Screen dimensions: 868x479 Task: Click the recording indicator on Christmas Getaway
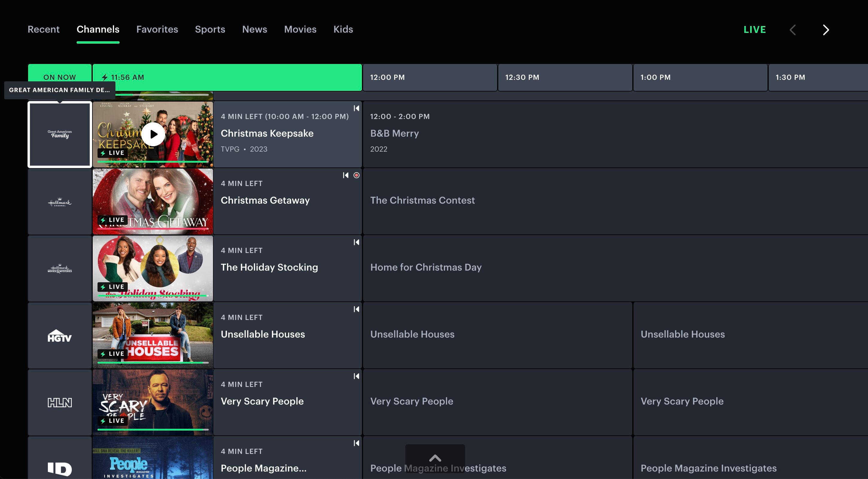357,175
